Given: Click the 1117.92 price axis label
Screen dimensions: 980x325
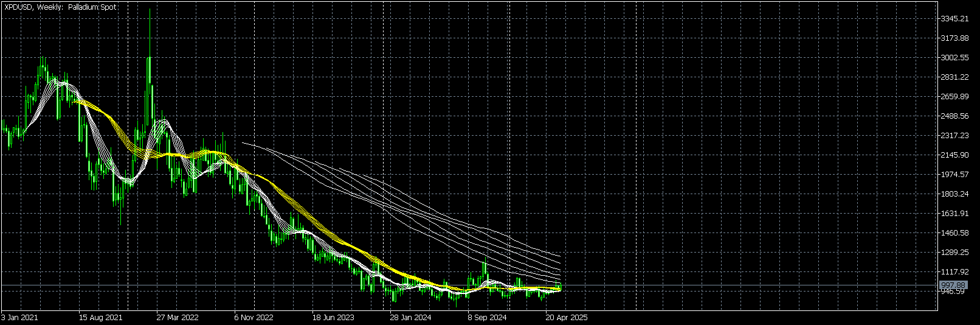Looking at the screenshot, I should [954, 272].
